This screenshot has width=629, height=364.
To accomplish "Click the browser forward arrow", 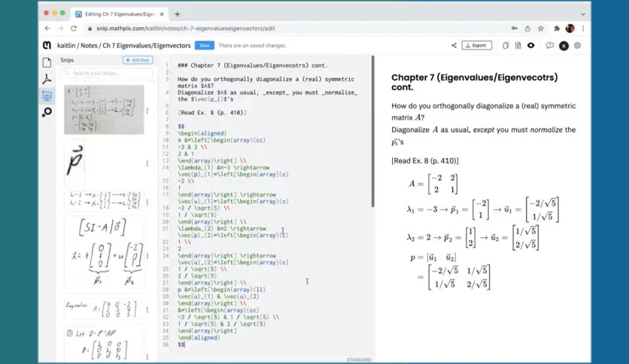I will [61, 29].
